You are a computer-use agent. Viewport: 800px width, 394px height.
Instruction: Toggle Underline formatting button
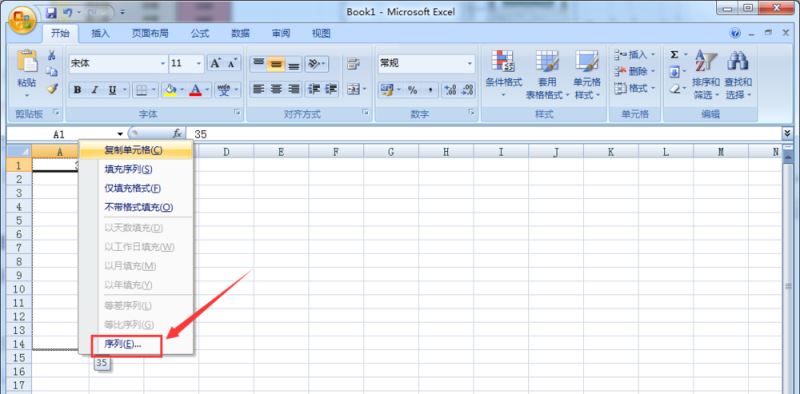click(x=112, y=90)
